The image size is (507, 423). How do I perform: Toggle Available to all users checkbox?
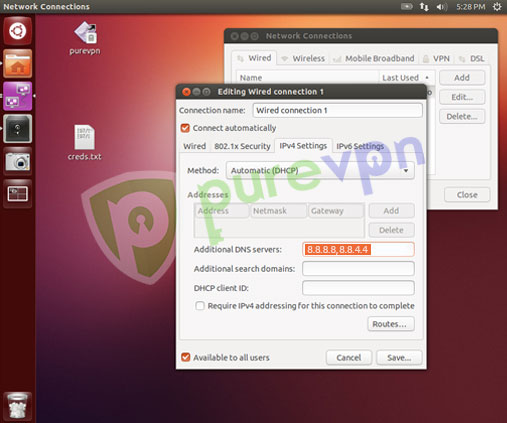point(186,357)
